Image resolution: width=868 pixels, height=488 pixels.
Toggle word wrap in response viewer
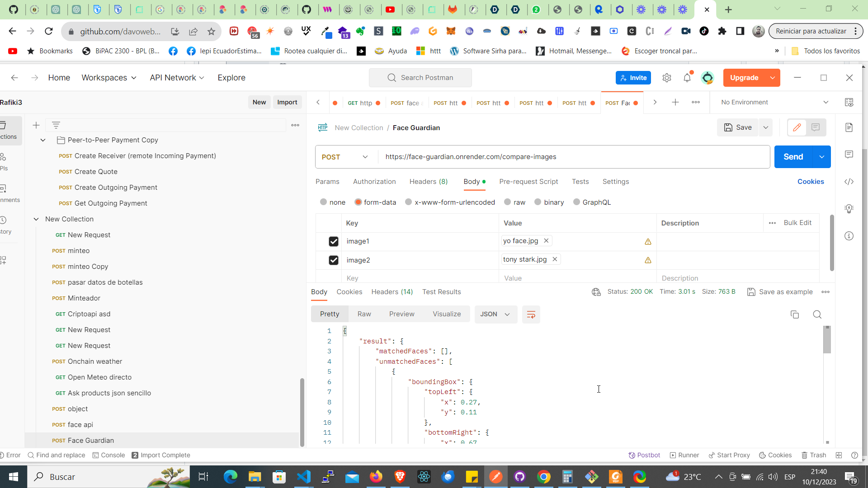(531, 314)
